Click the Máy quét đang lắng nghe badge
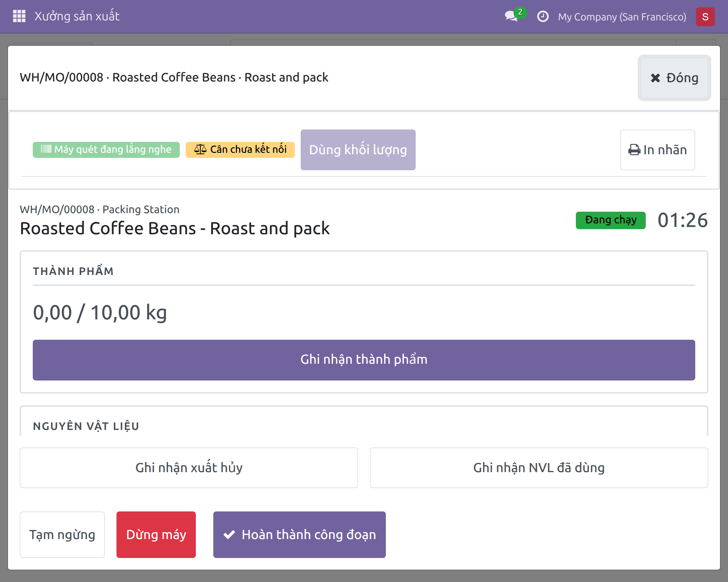728x582 pixels. 106,150
